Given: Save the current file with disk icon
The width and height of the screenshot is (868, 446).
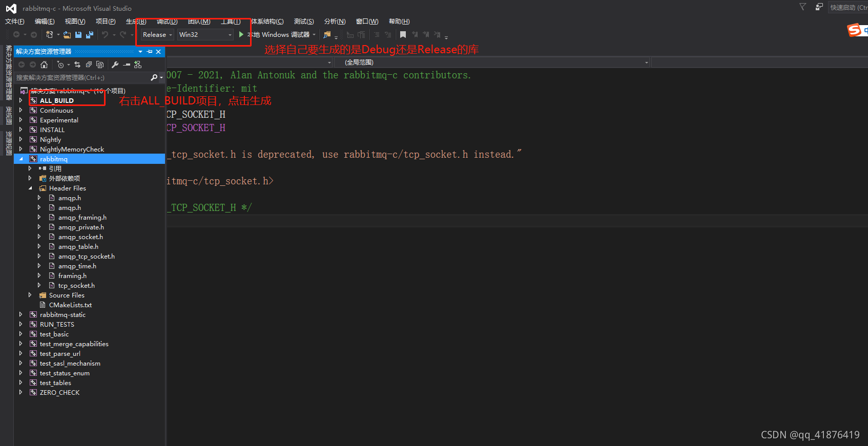Looking at the screenshot, I should tap(78, 34).
